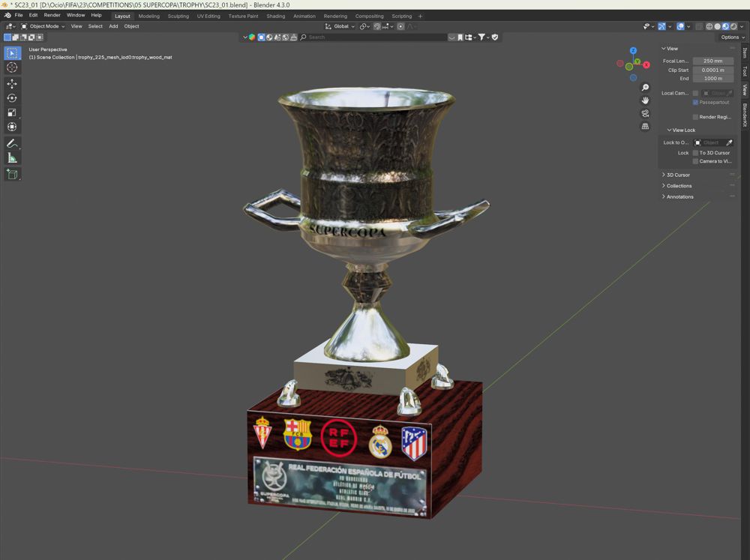Select the Rotate tool
Screen dimensions: 750x560
[x=12, y=98]
